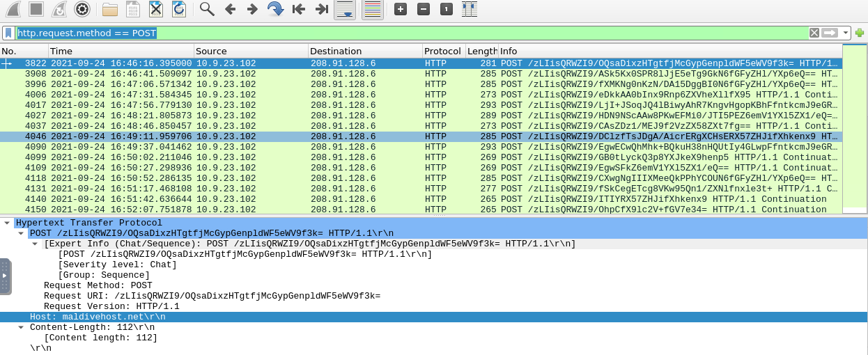Sort by the Source column header
The image size is (868, 355).
[251, 51]
